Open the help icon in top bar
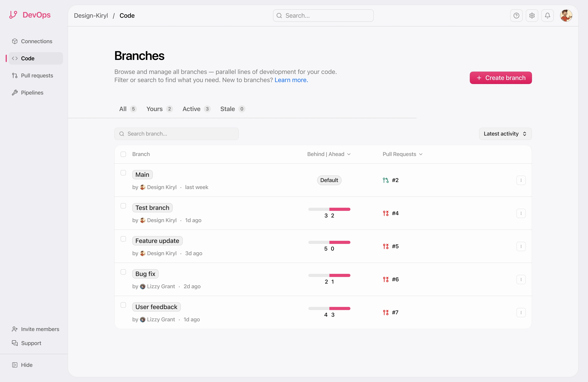588x382 pixels. [x=516, y=16]
